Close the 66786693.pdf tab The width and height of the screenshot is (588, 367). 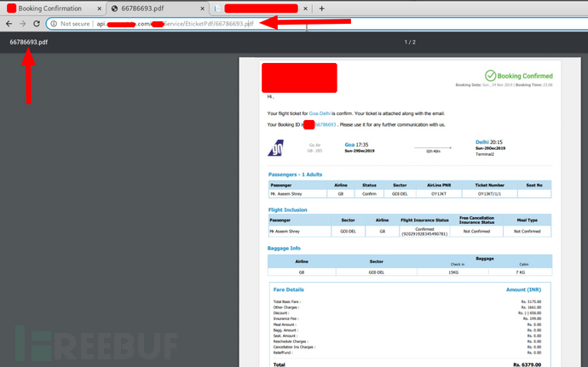(x=202, y=9)
